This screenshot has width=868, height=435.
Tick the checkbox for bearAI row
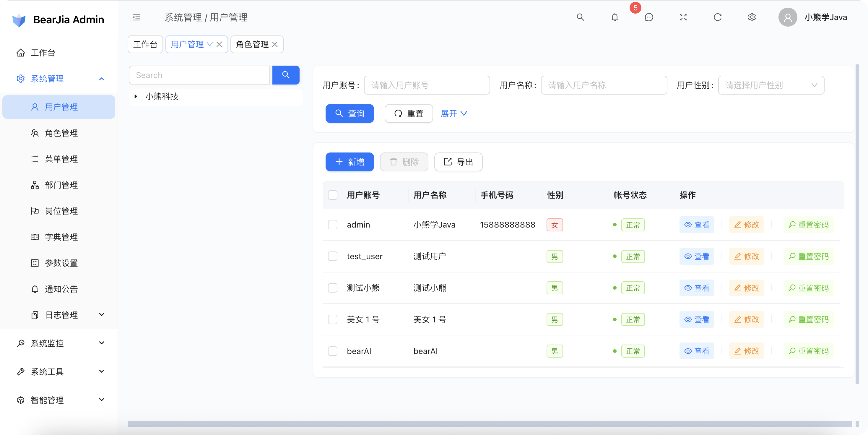tap(333, 351)
